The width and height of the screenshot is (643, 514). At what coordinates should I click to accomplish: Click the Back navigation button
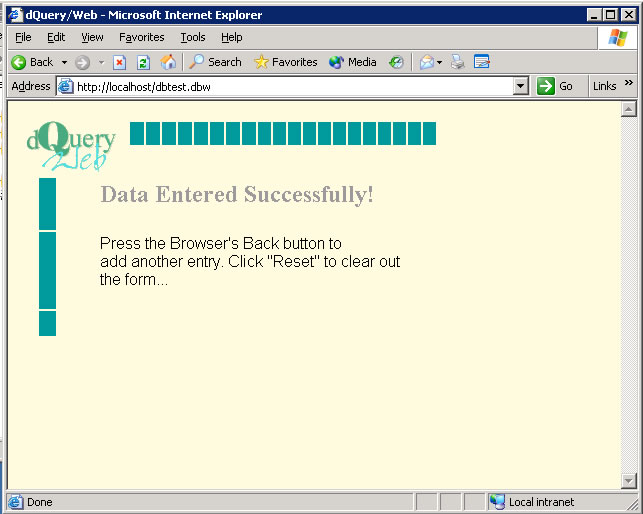click(32, 62)
